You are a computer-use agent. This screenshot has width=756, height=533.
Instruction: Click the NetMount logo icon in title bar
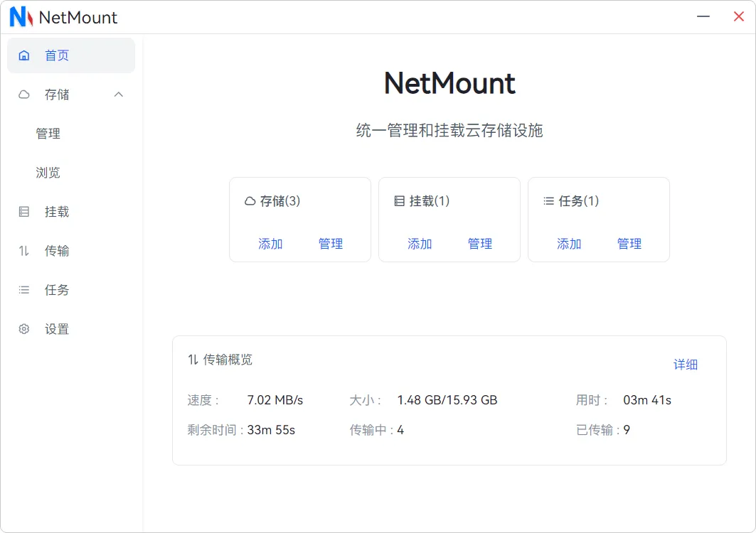click(x=21, y=17)
